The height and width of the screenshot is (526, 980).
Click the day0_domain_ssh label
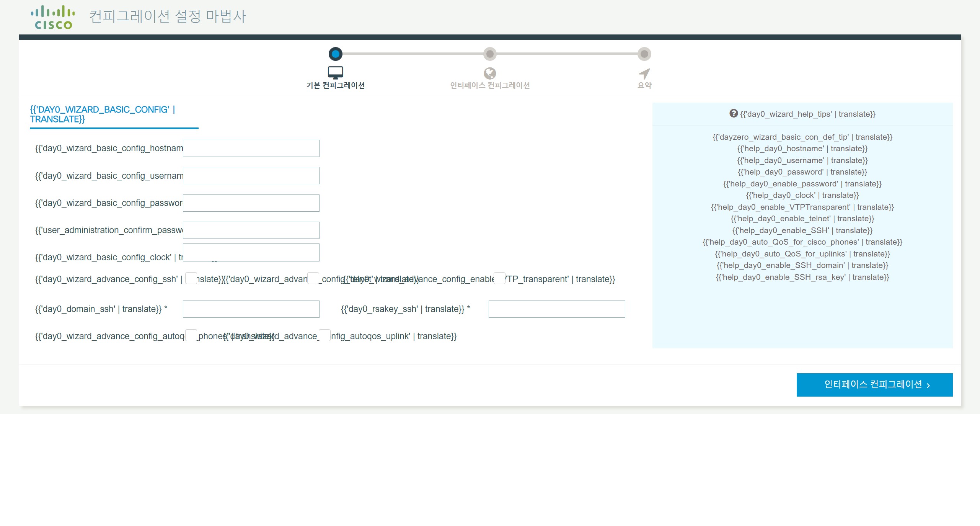(101, 309)
